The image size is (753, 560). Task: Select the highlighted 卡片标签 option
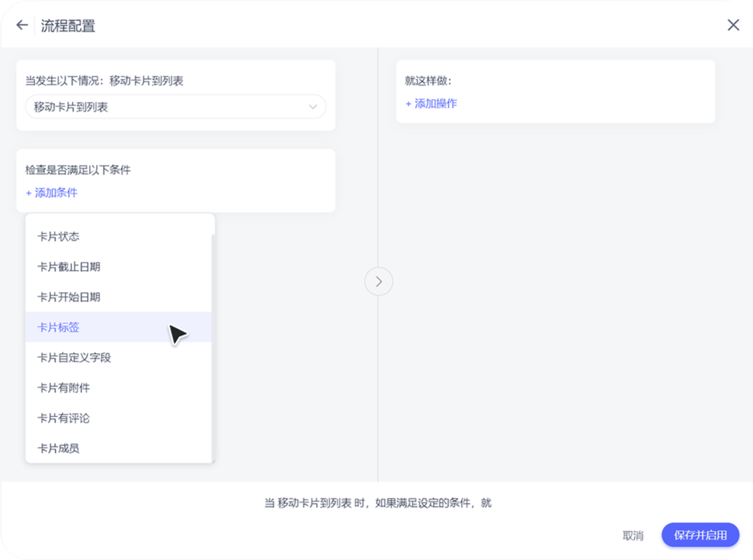58,328
